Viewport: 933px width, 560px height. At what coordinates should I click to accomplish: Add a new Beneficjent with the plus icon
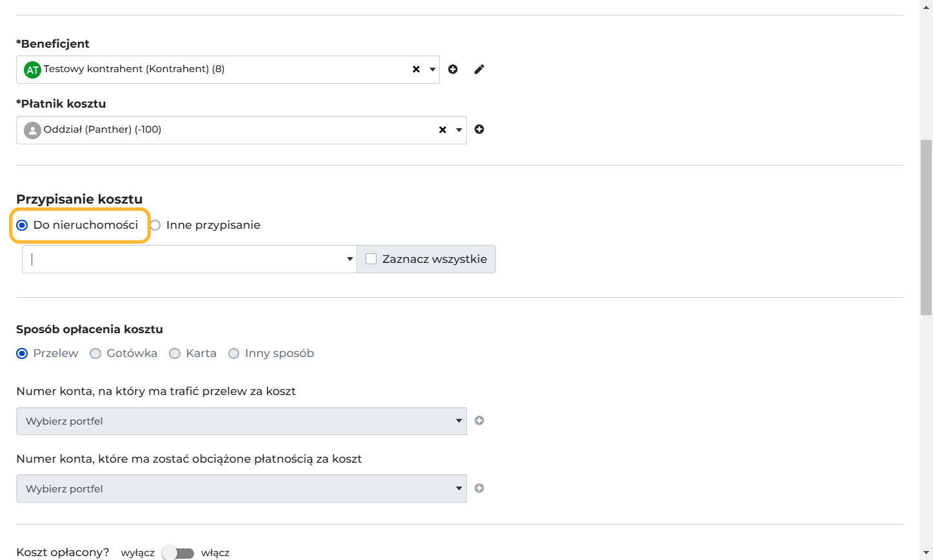point(453,69)
